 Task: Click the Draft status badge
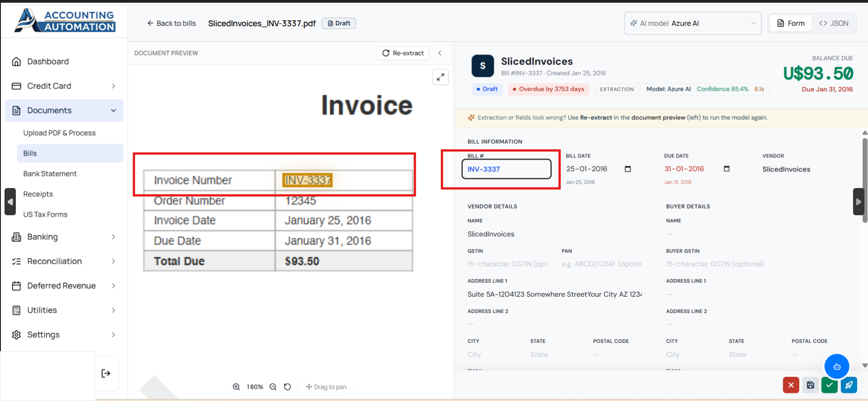tap(339, 23)
